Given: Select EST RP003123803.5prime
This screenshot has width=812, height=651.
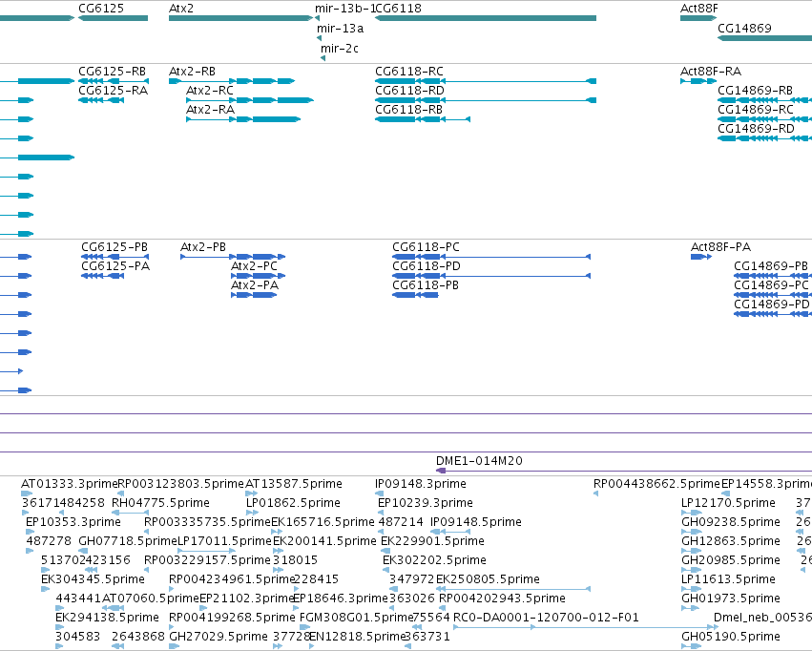Looking at the screenshot, I should tap(180, 483).
